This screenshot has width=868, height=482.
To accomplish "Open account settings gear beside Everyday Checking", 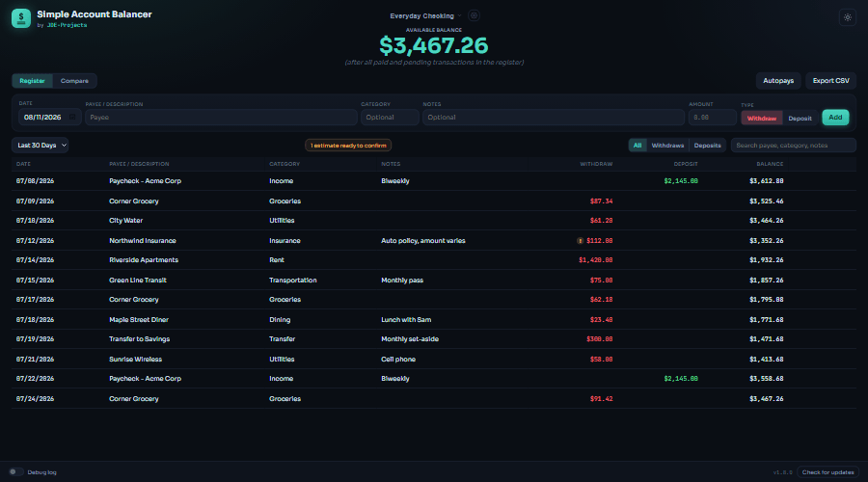I will tap(474, 15).
